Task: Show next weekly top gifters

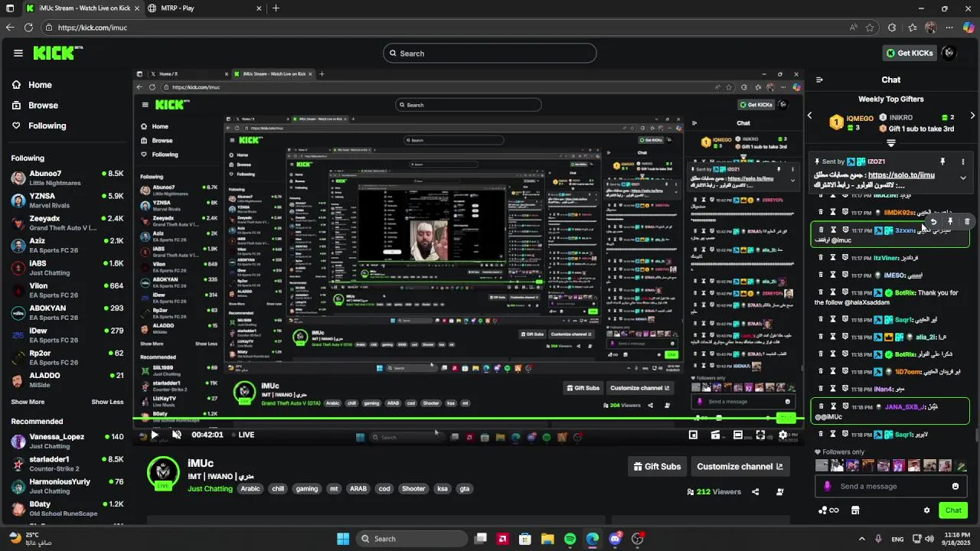Action: click(972, 116)
